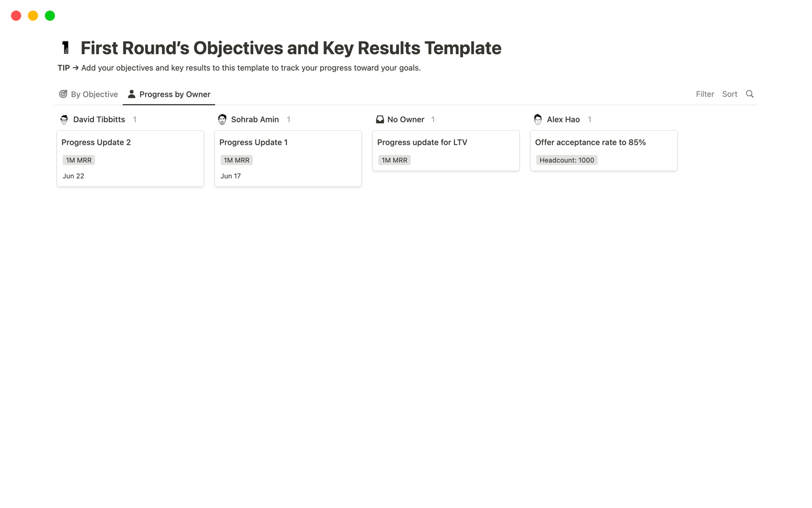The height and width of the screenshot is (508, 812).
Task: Click the No Owner mailbox icon
Action: (379, 119)
